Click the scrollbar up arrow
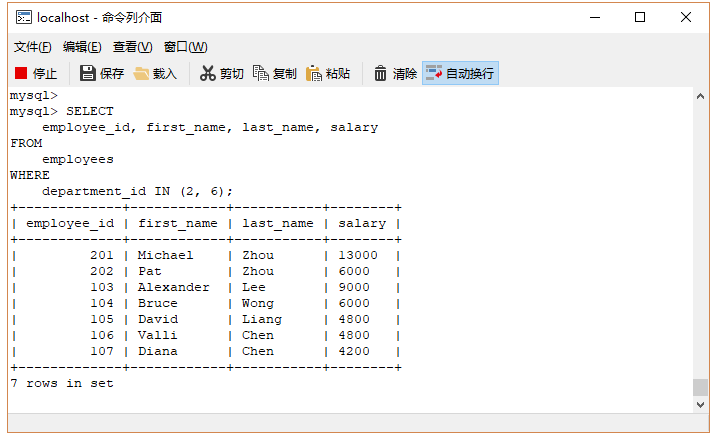The width and height of the screenshot is (717, 438). click(x=700, y=96)
